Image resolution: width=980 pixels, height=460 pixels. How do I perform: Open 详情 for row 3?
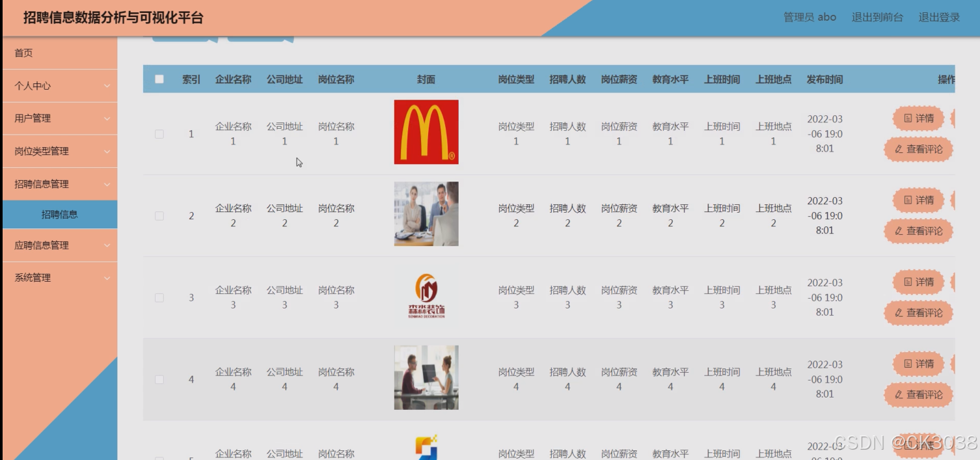click(x=919, y=282)
